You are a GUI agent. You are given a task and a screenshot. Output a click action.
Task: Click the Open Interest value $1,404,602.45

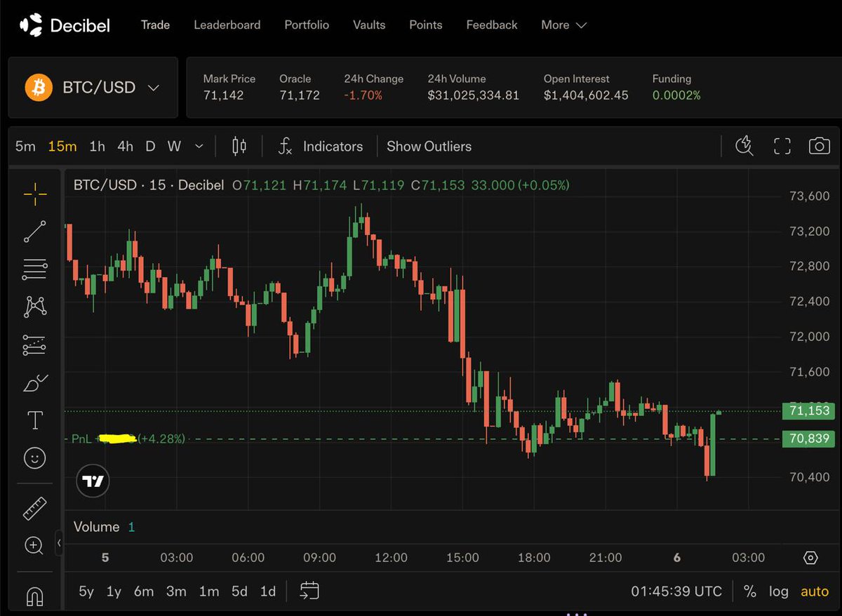click(x=586, y=95)
